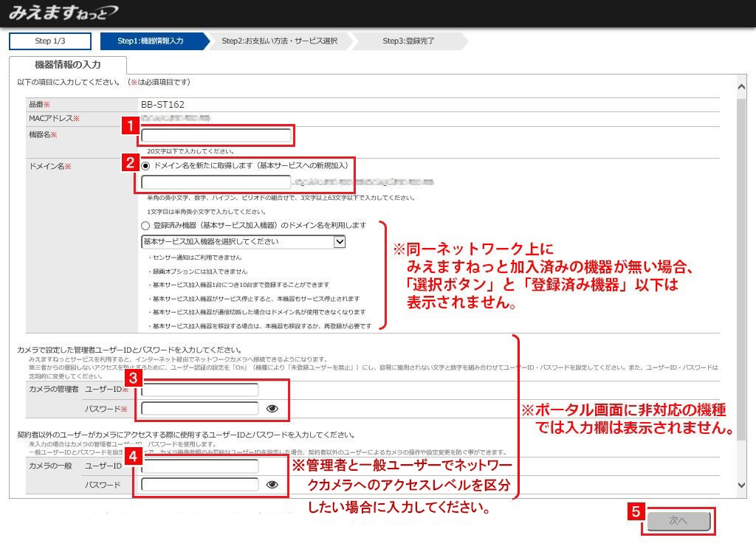
Task: Focus the new domain name text field
Action: click(x=216, y=182)
